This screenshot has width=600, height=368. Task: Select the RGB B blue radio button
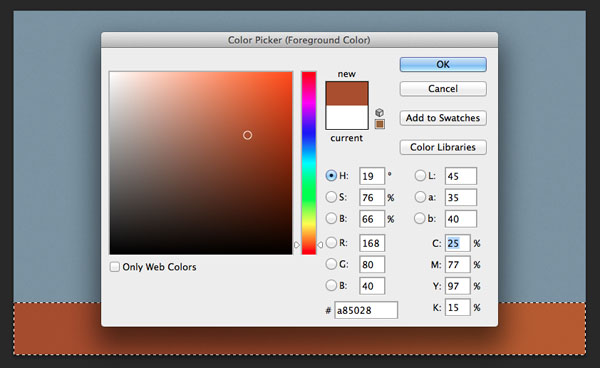(x=331, y=285)
